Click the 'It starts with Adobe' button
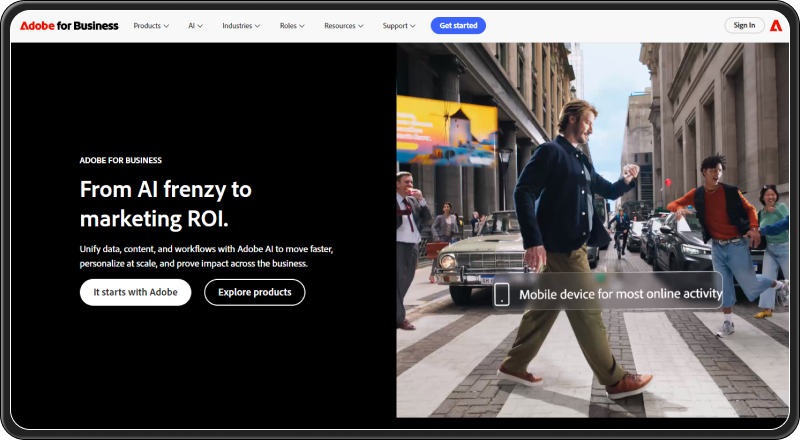800x440 pixels. point(135,292)
